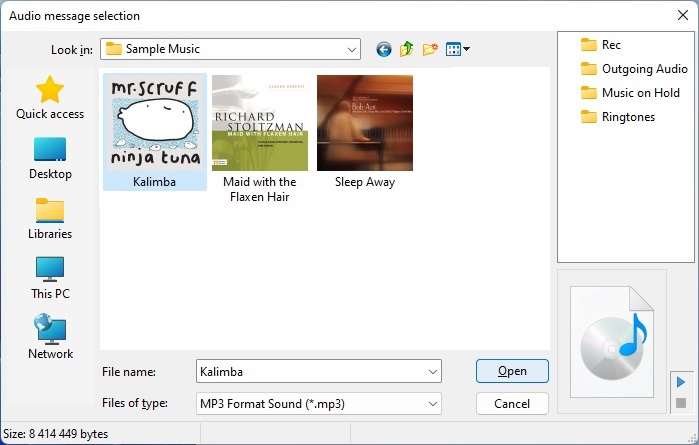
Task: Open Libraries in the places bar
Action: coord(50,218)
